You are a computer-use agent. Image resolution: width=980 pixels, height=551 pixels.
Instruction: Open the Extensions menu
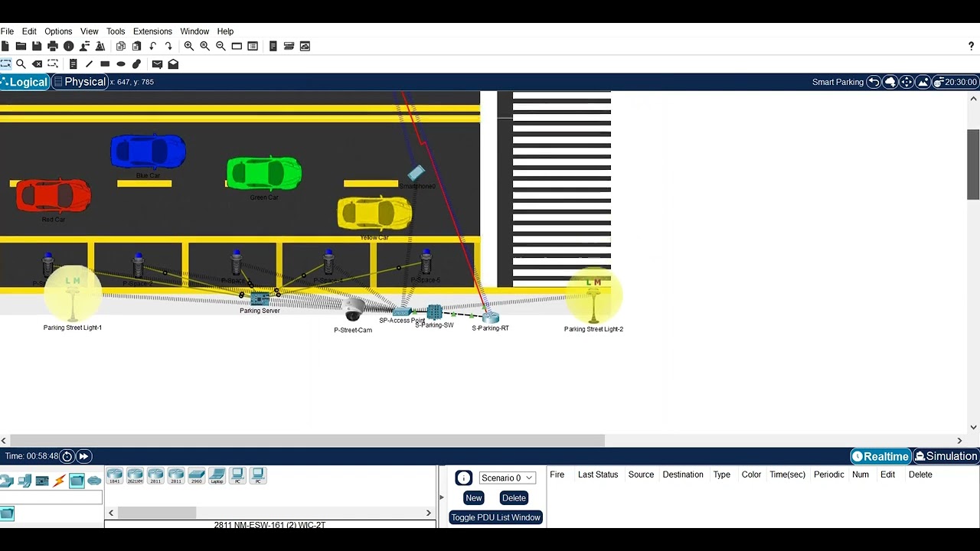152,31
